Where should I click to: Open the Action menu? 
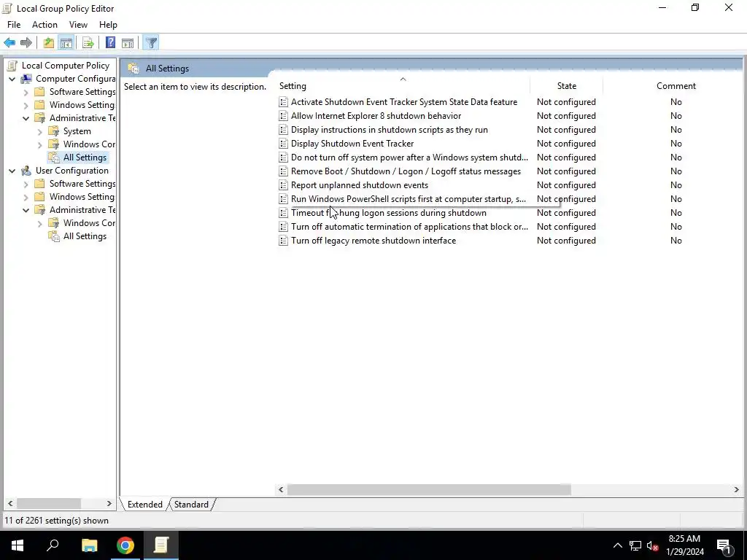pos(44,25)
